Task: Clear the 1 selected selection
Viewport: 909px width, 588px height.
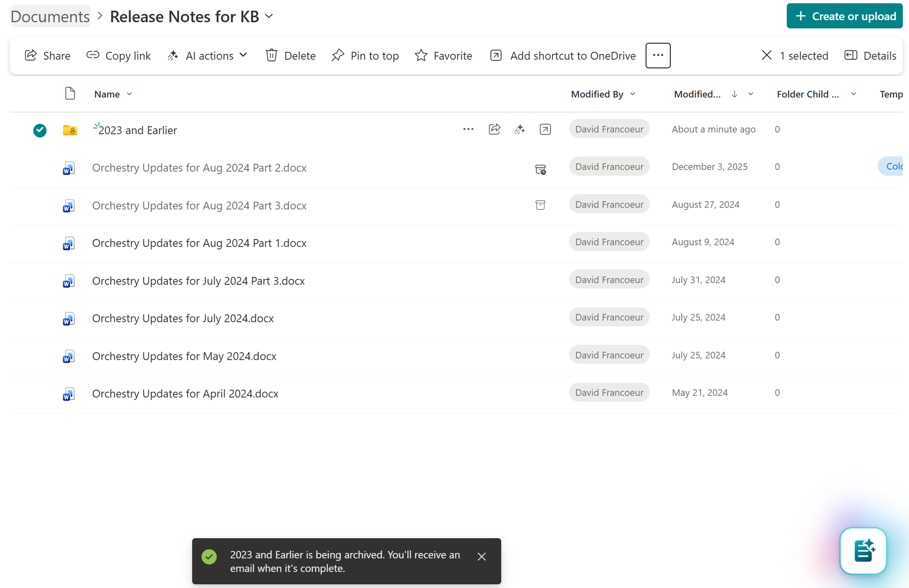Action: point(766,56)
